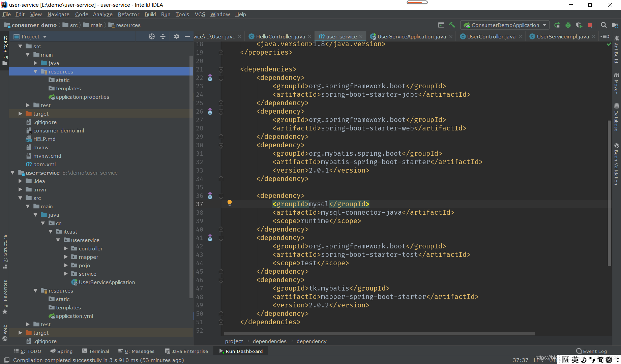Expand the consumer-demo target folder
Viewport: 621px width, 364px height.
click(x=20, y=114)
